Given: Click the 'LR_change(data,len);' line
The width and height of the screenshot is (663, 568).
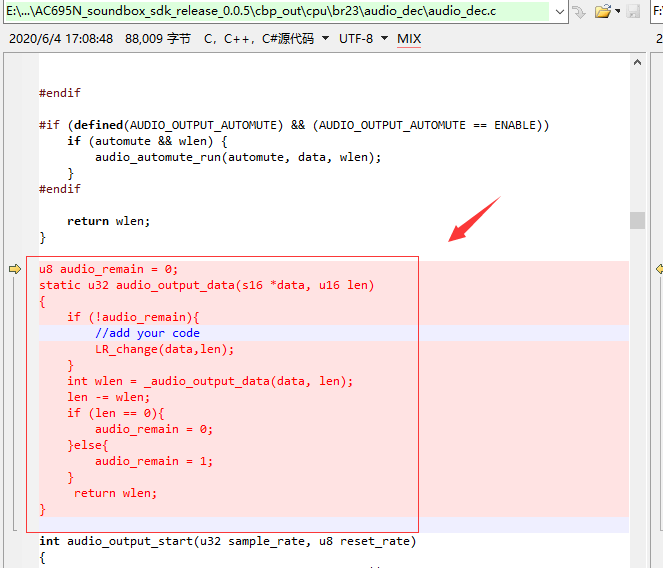Looking at the screenshot, I should coord(164,349).
